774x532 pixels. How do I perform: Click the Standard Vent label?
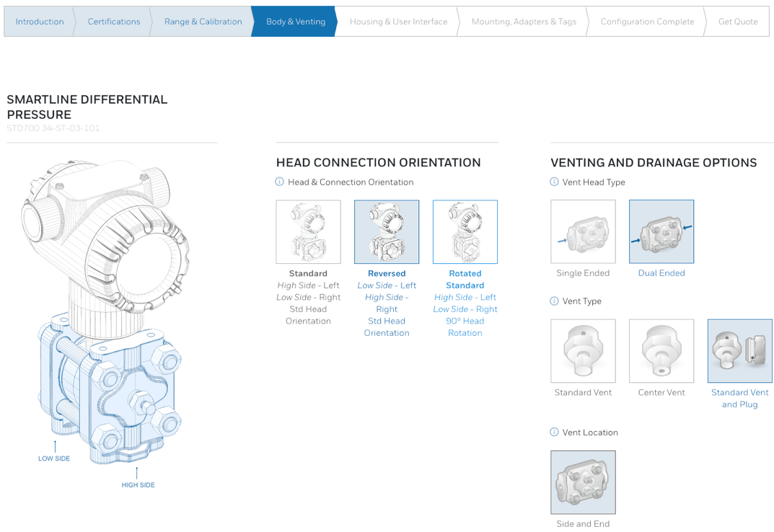(x=583, y=392)
